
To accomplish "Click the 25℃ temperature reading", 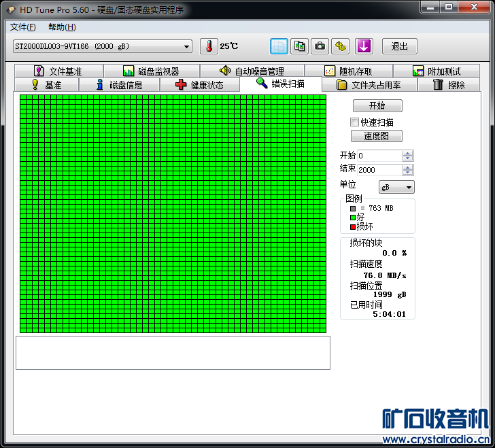I will coord(228,46).
